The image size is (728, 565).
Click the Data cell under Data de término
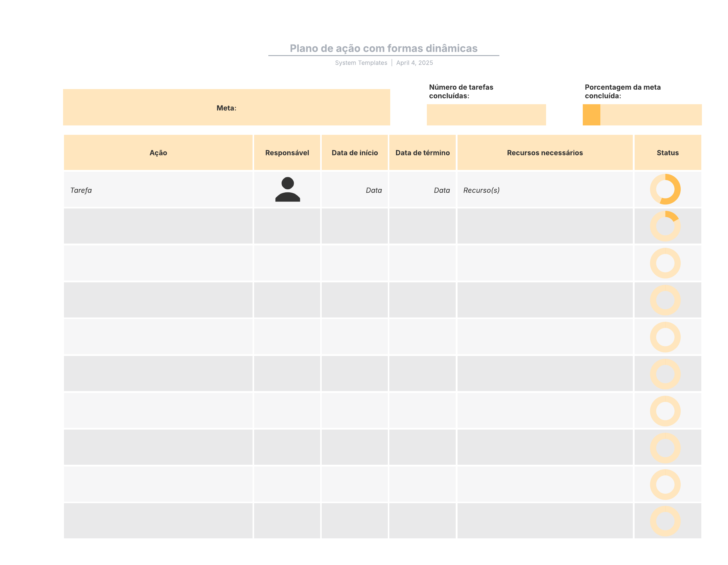pyautogui.click(x=422, y=190)
